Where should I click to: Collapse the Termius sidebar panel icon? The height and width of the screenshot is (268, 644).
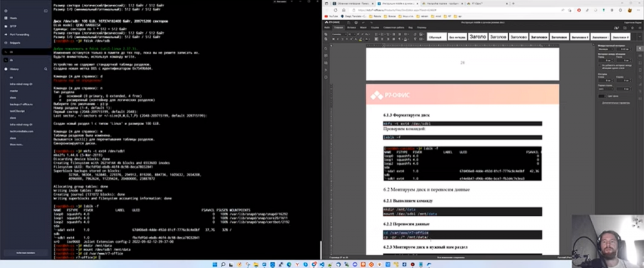click(45, 11)
